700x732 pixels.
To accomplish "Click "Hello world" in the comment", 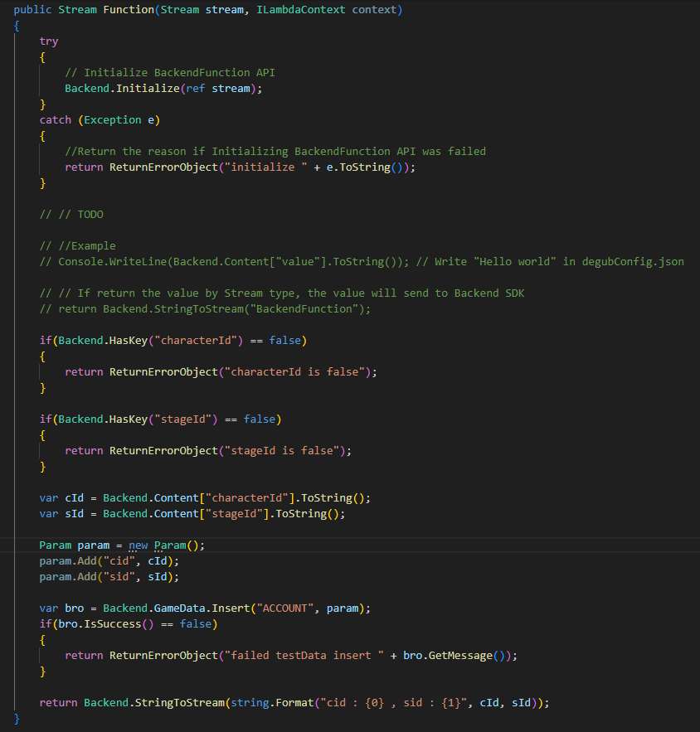I will point(515,262).
